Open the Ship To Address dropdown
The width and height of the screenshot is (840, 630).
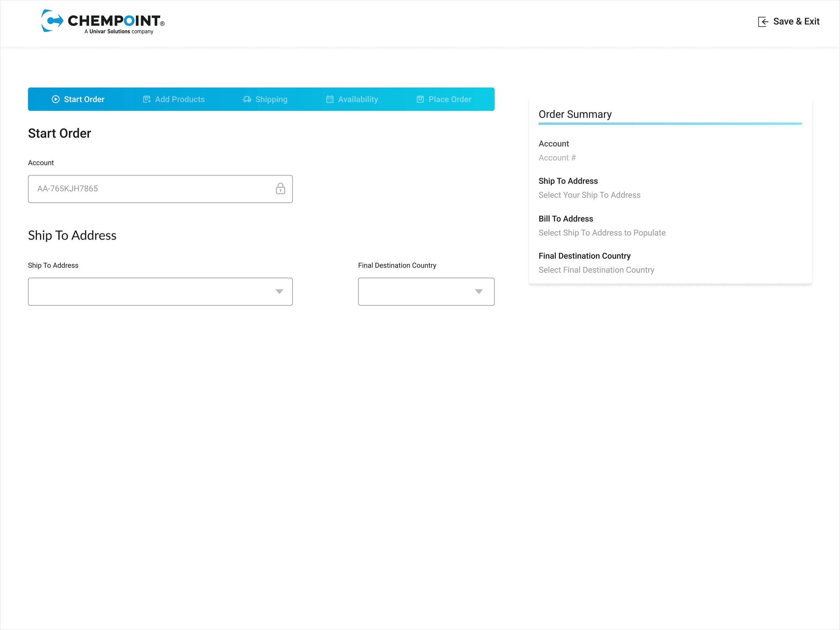point(160,292)
